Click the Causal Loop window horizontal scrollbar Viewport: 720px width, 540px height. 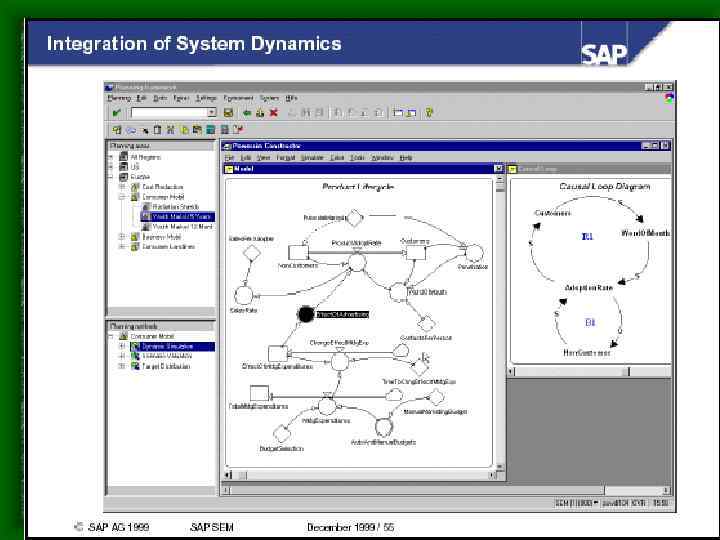(590, 371)
